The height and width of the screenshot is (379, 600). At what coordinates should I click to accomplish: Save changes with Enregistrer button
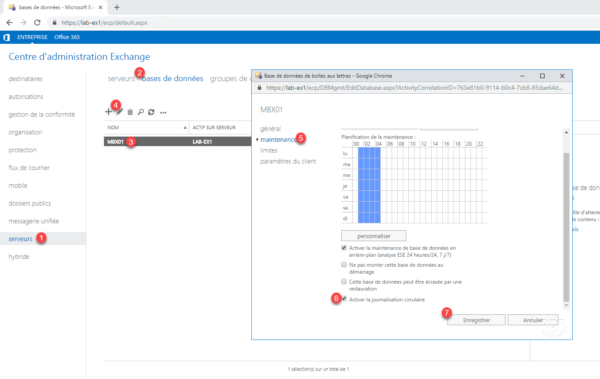pyautogui.click(x=476, y=320)
